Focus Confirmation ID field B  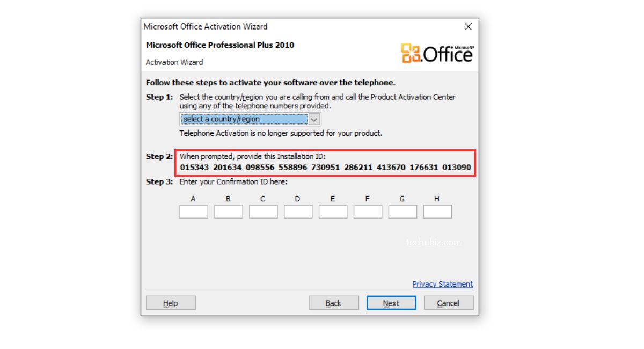pyautogui.click(x=229, y=212)
